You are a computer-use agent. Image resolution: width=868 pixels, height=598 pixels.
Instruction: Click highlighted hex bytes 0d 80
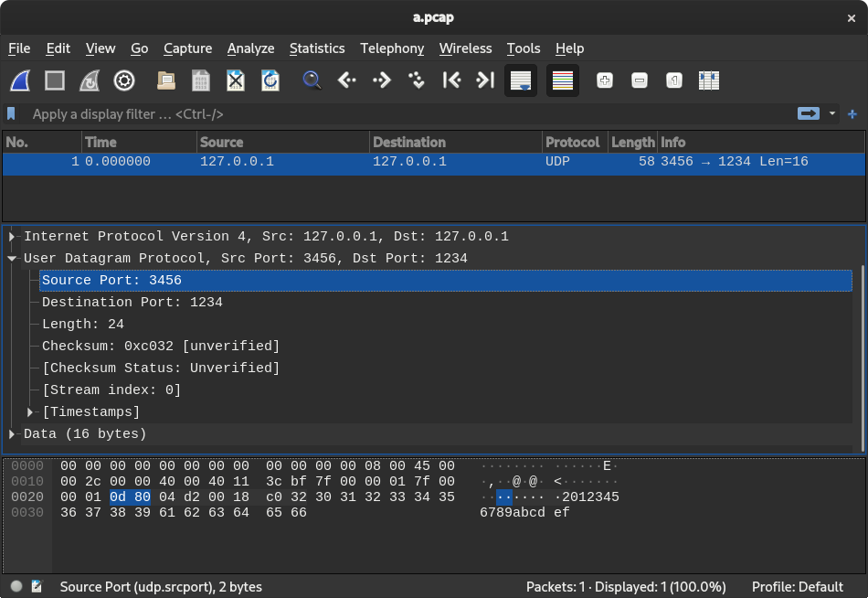tap(130, 497)
